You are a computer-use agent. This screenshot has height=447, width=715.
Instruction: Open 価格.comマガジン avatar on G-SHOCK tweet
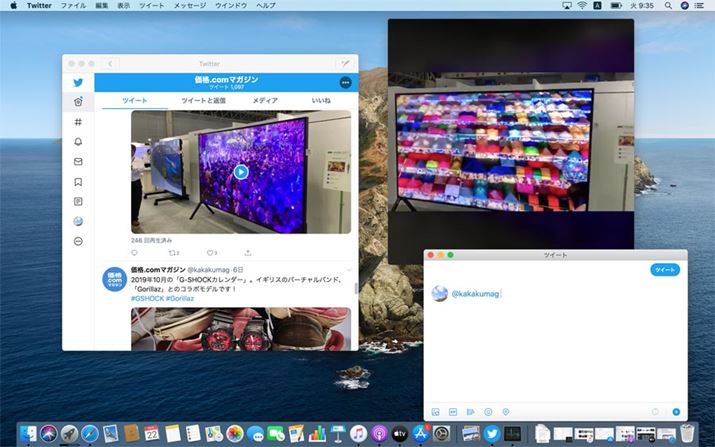(114, 279)
